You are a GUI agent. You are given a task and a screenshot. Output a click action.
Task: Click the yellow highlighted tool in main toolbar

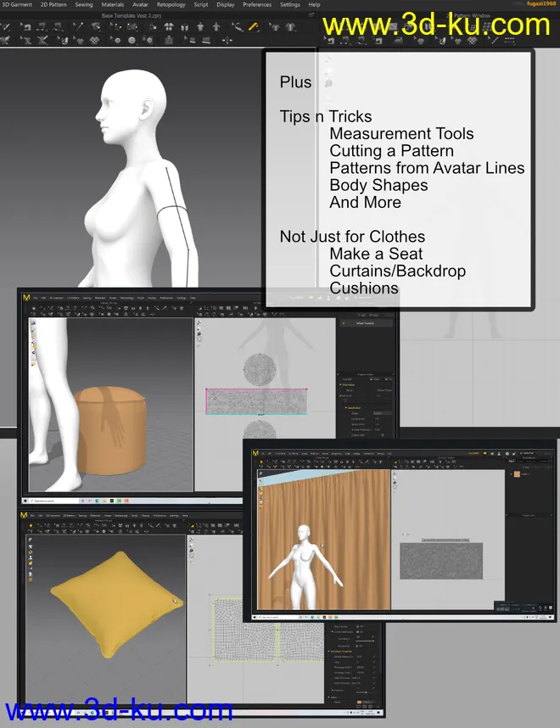point(254,25)
